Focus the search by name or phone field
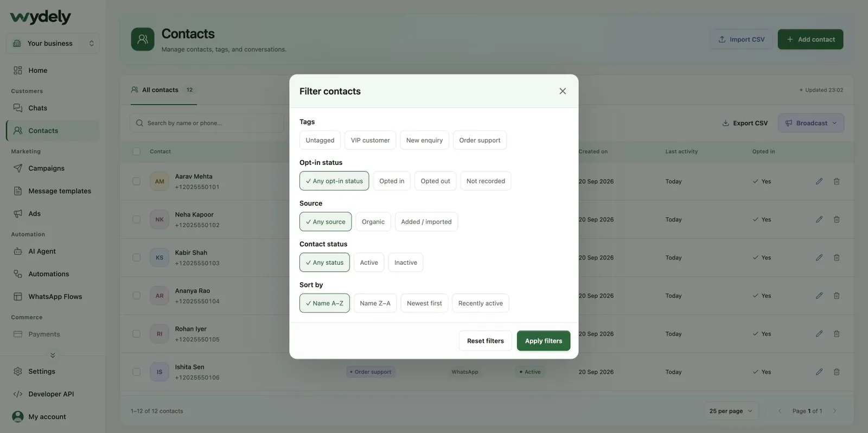The height and width of the screenshot is (433, 868). point(207,123)
